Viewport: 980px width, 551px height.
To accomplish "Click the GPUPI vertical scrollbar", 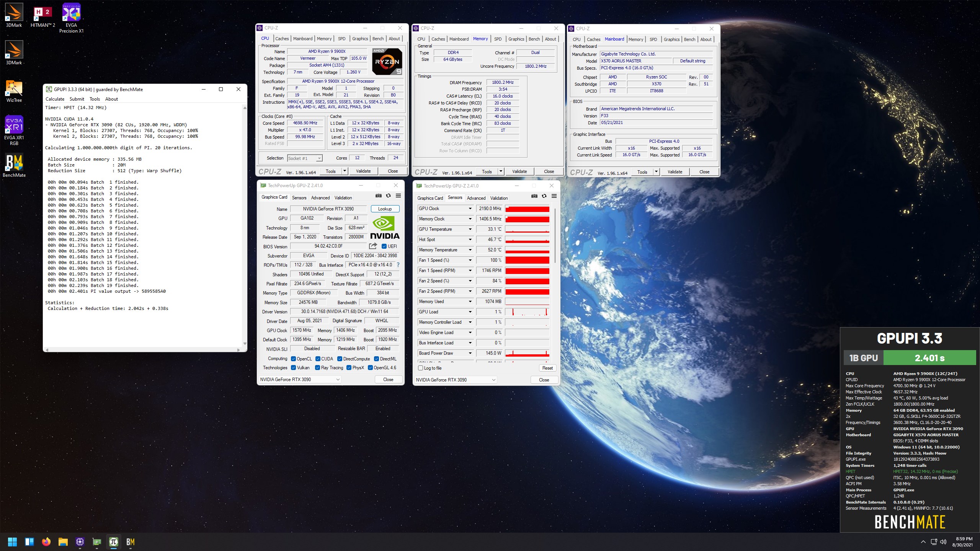I will click(x=245, y=226).
